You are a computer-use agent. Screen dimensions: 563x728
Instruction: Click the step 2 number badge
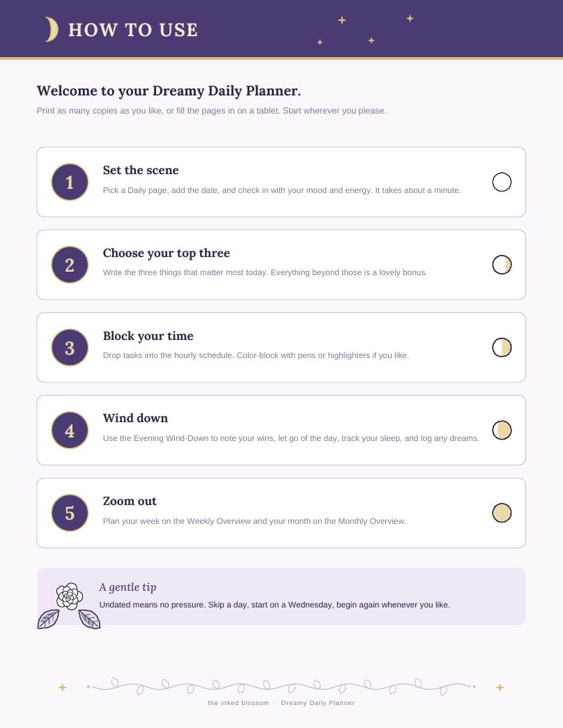70,265
